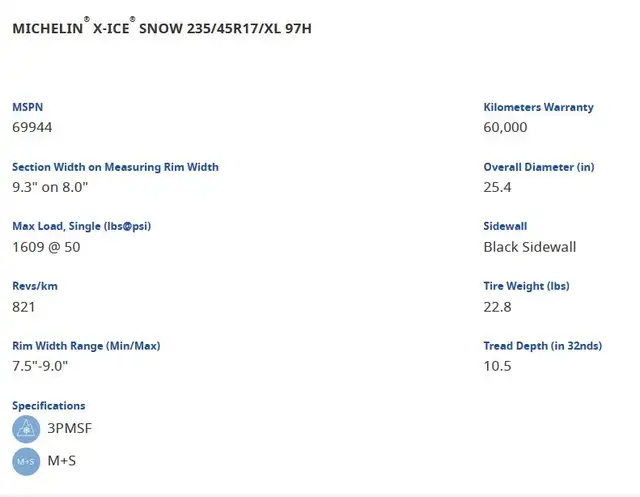Click the Revs/km label
This screenshot has height=497, width=640.
pos(35,286)
